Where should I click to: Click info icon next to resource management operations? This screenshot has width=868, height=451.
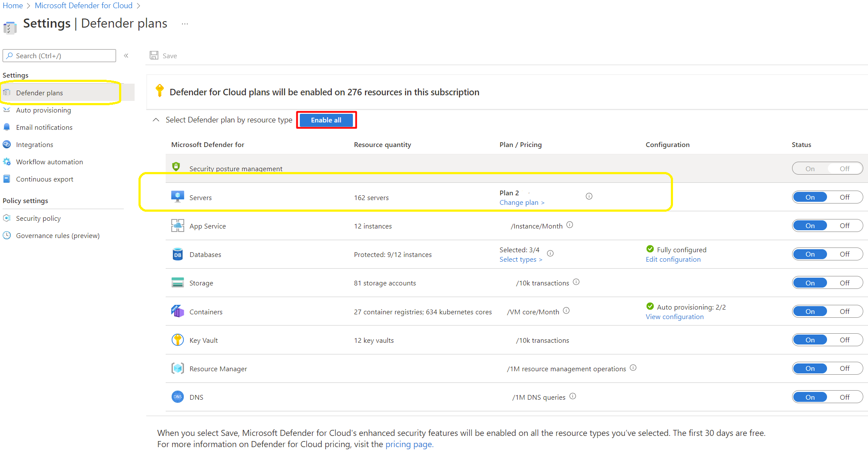633,368
